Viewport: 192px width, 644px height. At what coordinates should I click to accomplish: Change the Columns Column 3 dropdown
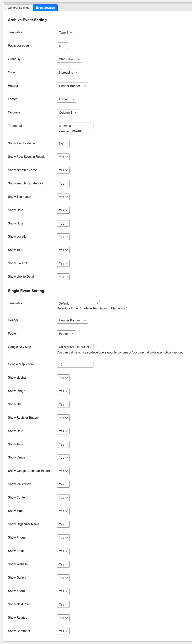[x=67, y=113]
